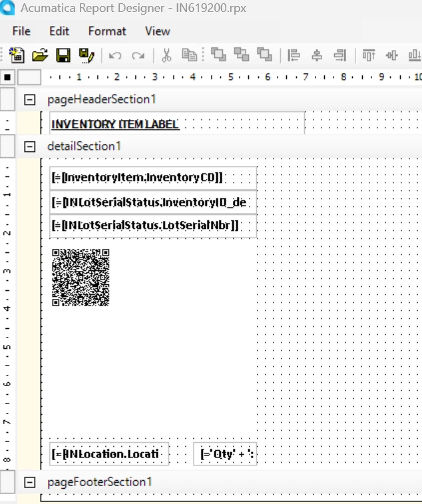
Task: Open the Format menu
Action: click(107, 31)
